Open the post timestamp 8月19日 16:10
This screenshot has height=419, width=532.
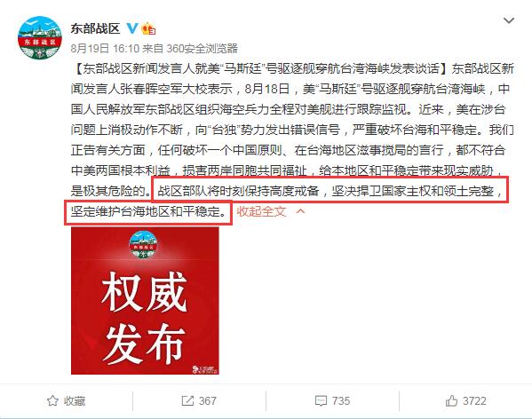coord(105,49)
